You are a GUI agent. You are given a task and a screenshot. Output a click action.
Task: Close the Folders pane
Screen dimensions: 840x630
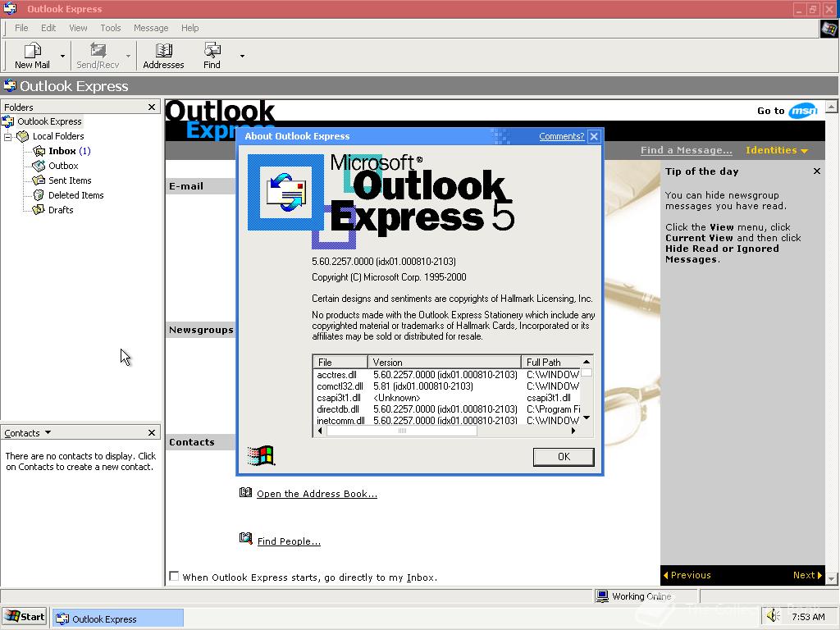[x=152, y=107]
